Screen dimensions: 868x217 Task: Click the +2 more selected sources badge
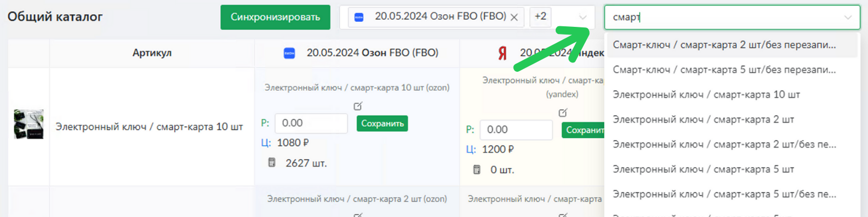tap(540, 16)
